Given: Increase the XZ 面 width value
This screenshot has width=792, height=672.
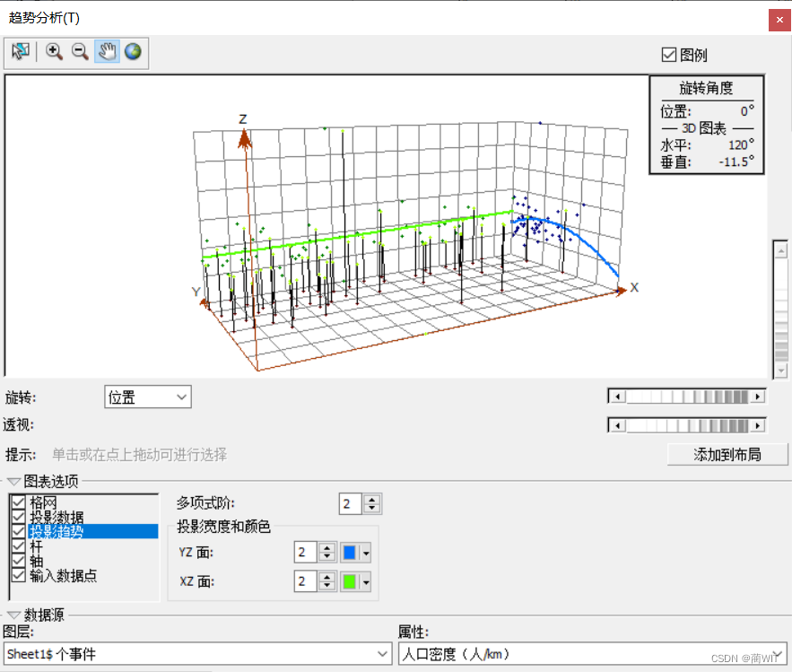Looking at the screenshot, I should 327,577.
